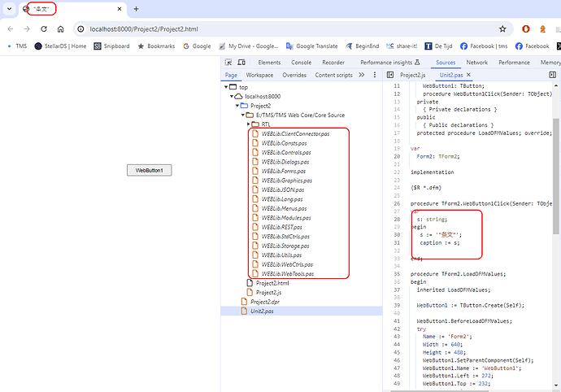Expand the RTL folder

[x=248, y=124]
